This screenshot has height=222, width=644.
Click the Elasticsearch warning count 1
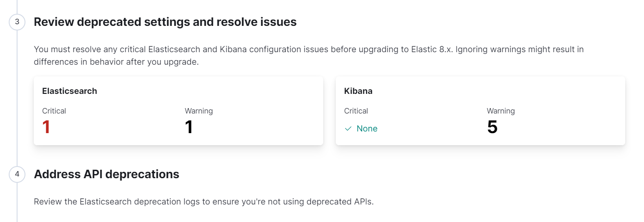(189, 127)
